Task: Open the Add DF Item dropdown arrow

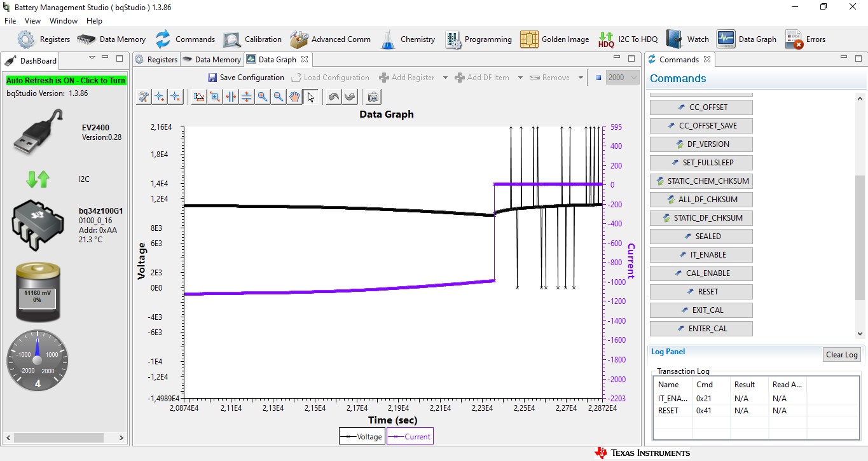Action: [x=520, y=78]
